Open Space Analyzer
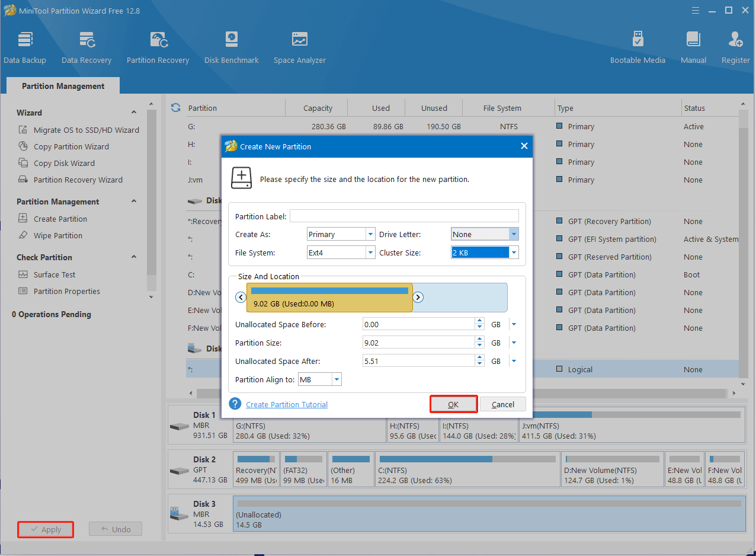The height and width of the screenshot is (556, 756). 300,47
